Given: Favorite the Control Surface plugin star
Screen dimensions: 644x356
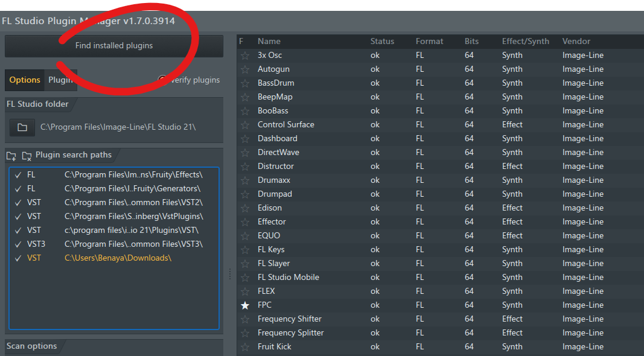Looking at the screenshot, I should pyautogui.click(x=245, y=125).
